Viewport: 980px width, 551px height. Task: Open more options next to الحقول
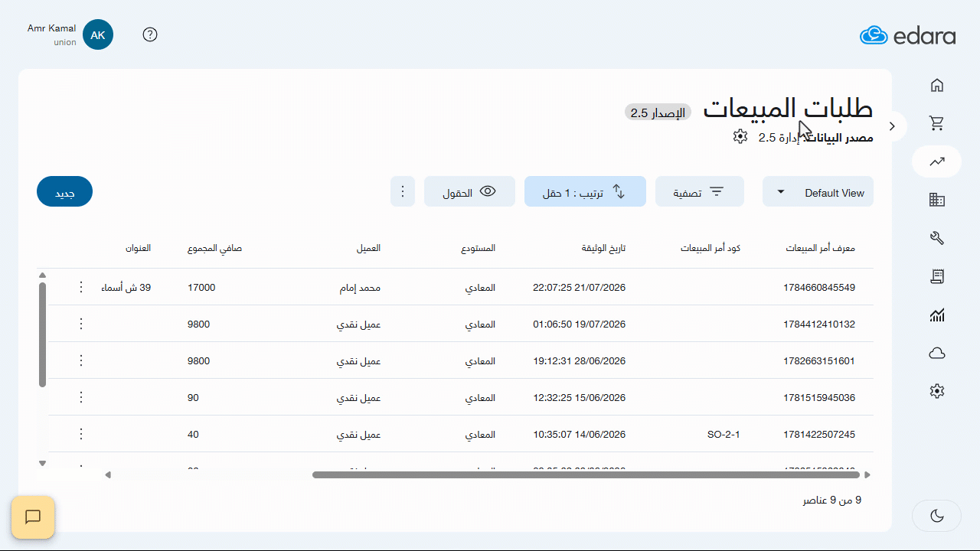[403, 191]
